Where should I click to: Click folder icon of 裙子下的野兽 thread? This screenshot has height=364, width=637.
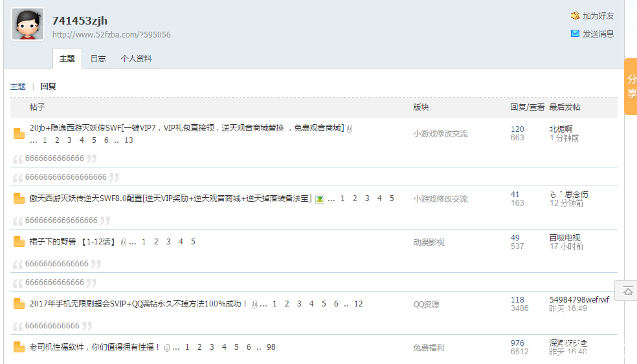pos(19,241)
